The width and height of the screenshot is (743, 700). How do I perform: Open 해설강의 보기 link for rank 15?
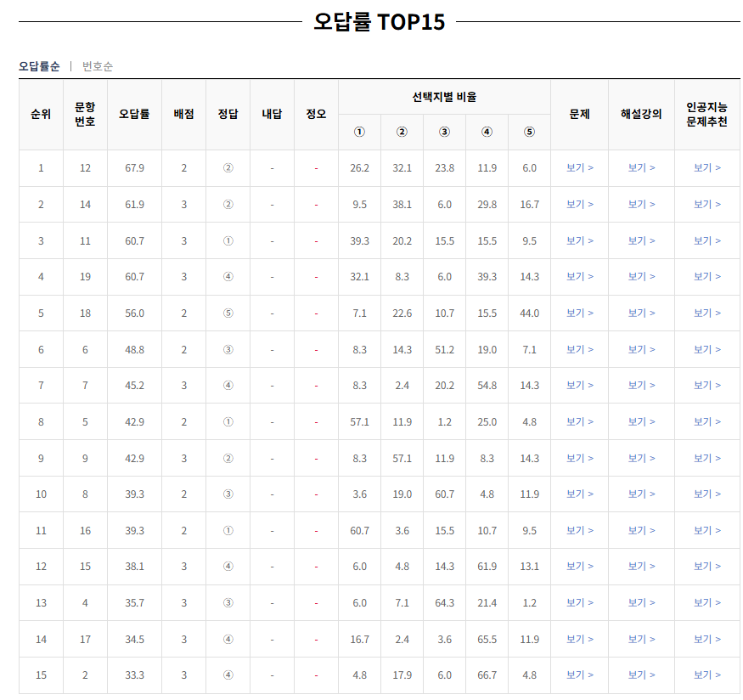641,675
